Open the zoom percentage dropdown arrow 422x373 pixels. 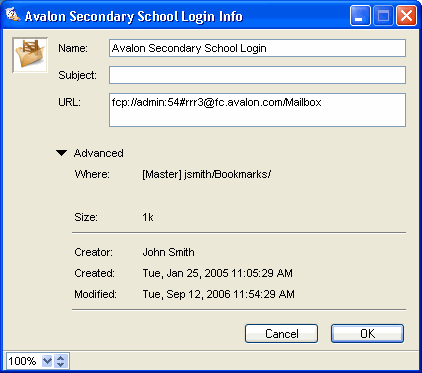pyautogui.click(x=47, y=361)
